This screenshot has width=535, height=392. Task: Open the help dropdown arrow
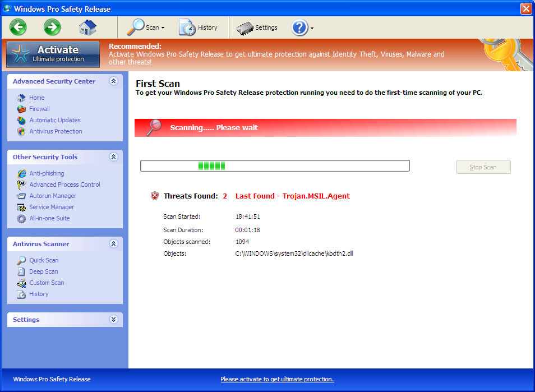[x=312, y=28]
